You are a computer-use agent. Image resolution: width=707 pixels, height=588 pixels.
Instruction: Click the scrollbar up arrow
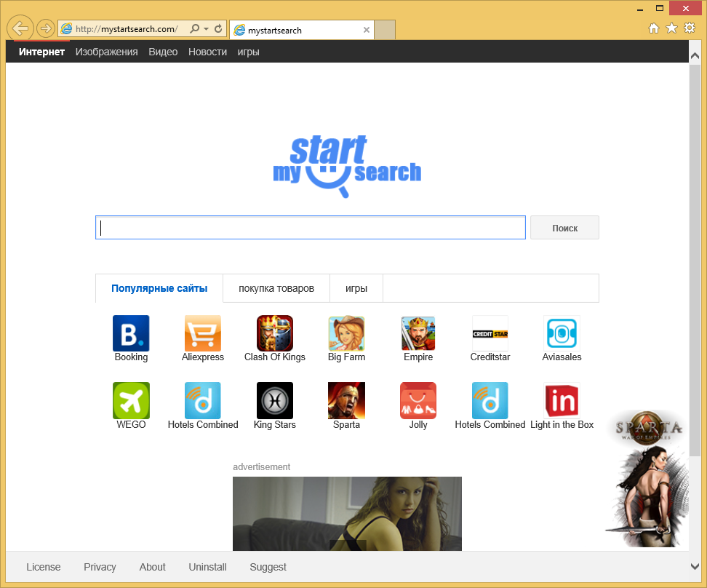(695, 56)
